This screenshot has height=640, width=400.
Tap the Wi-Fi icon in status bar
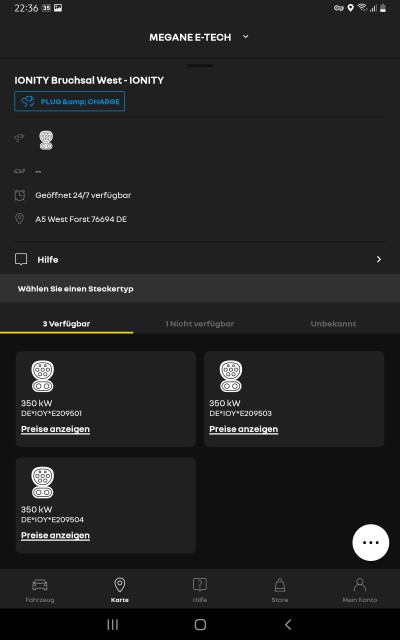[x=362, y=8]
